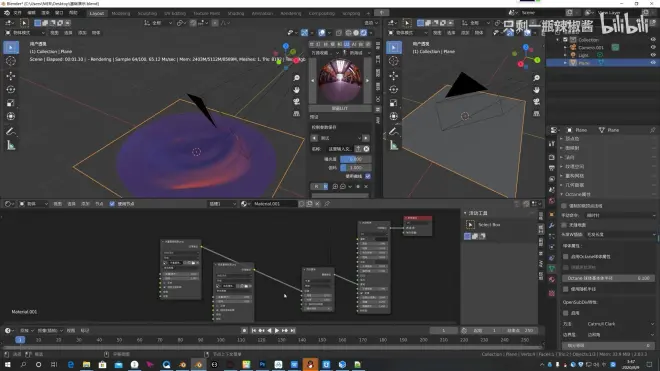Select the Measure tool in left viewport toolbar

click(11, 146)
